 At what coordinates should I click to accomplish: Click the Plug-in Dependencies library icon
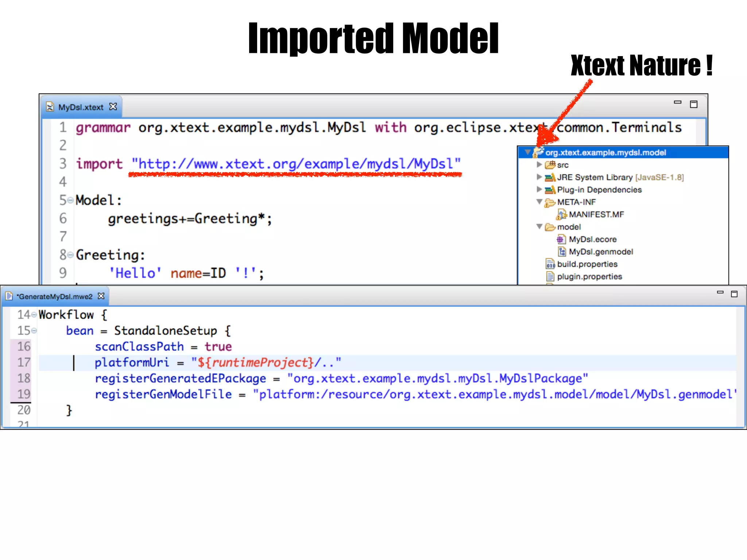click(550, 190)
